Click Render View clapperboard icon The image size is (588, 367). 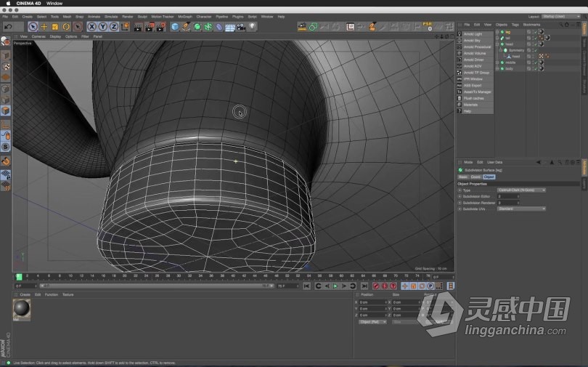pos(139,27)
